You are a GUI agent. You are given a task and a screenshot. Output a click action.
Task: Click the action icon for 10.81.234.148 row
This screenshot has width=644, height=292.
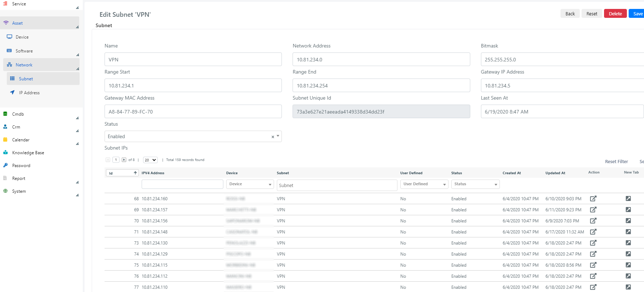pos(593,232)
